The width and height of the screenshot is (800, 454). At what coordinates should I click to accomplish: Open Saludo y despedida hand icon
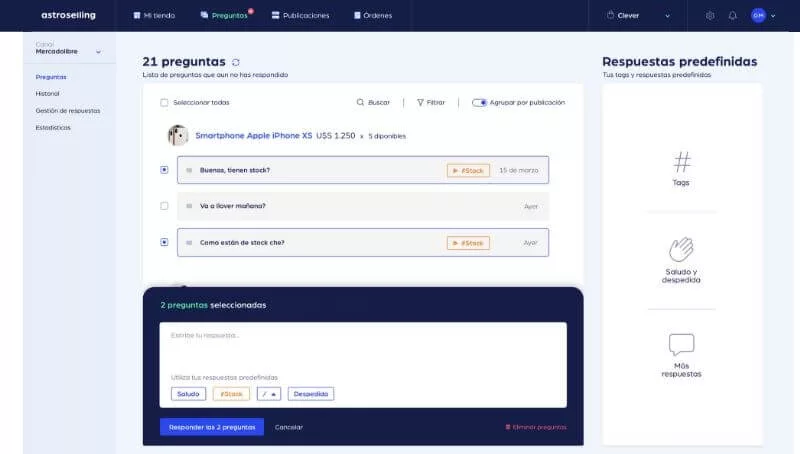point(682,249)
